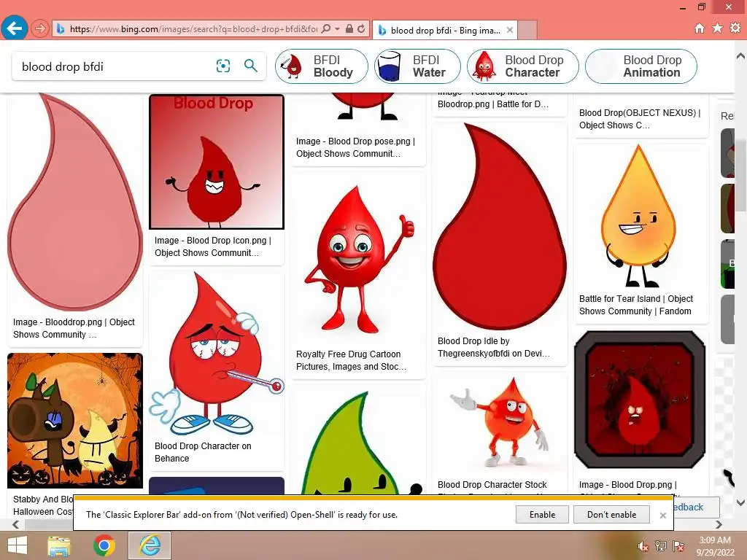Viewport: 747px width, 560px height.
Task: Click the security padlock icon in the address bar
Action: point(349,28)
